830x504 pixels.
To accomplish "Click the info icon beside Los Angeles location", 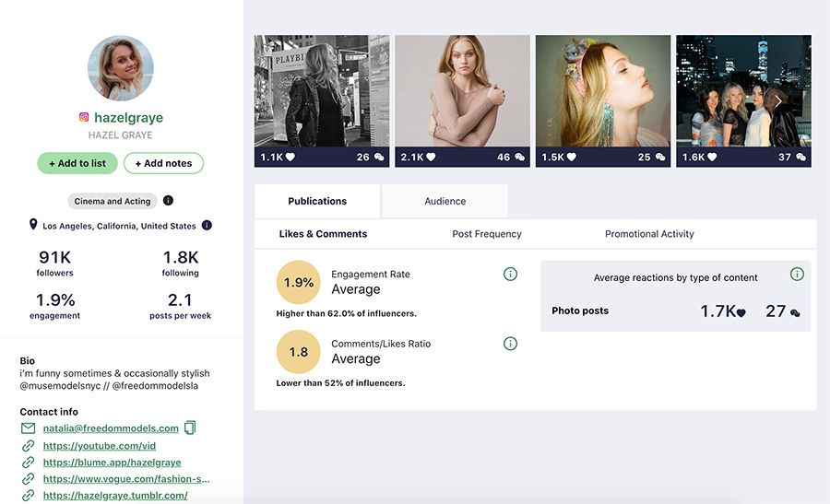I will pyautogui.click(x=207, y=226).
